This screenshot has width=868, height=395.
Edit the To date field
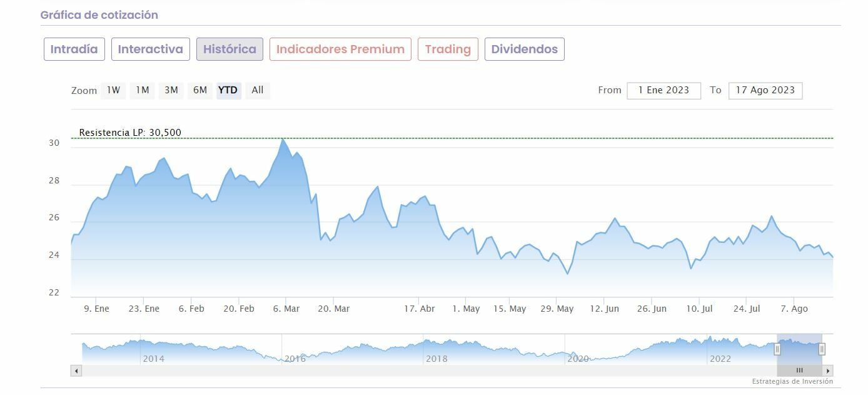point(765,90)
